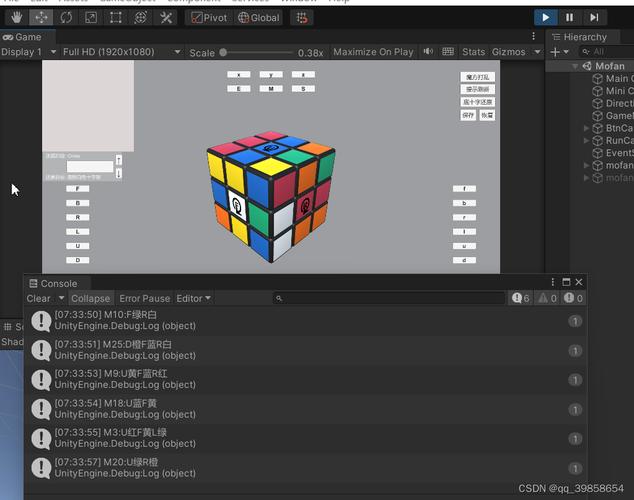Image resolution: width=634 pixels, height=500 pixels.
Task: Select the Rotate tool
Action: point(66,17)
